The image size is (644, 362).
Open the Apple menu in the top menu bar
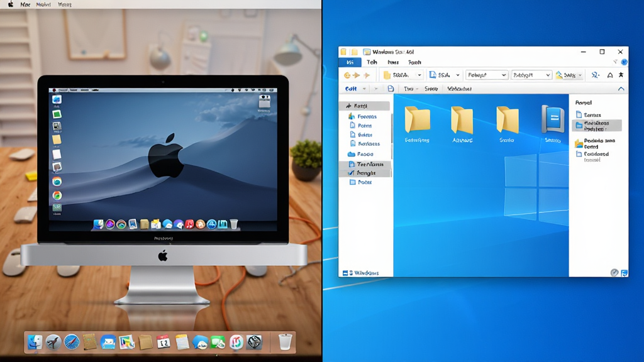[11, 4]
